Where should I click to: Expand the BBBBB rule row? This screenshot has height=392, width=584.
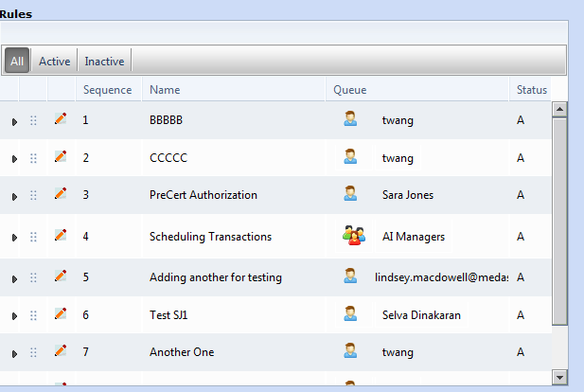(14, 121)
